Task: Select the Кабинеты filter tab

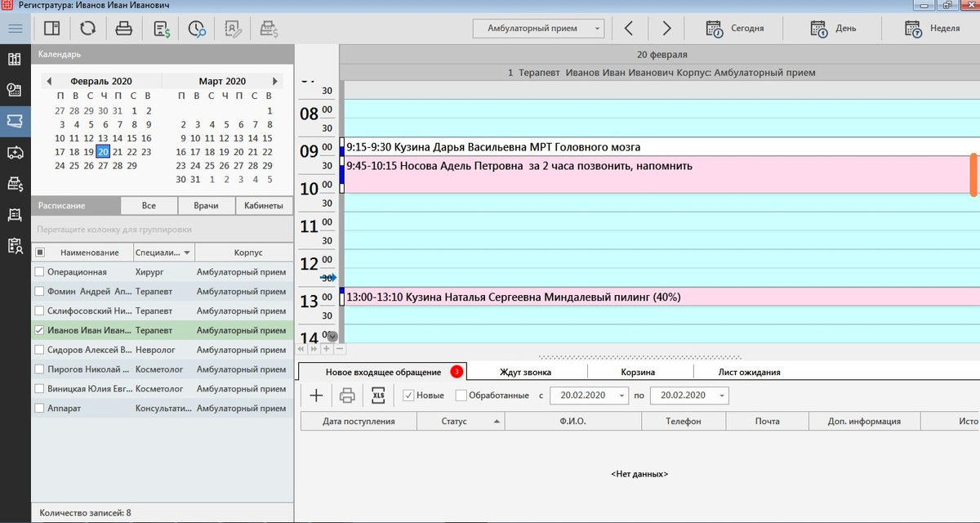Action: [x=264, y=206]
